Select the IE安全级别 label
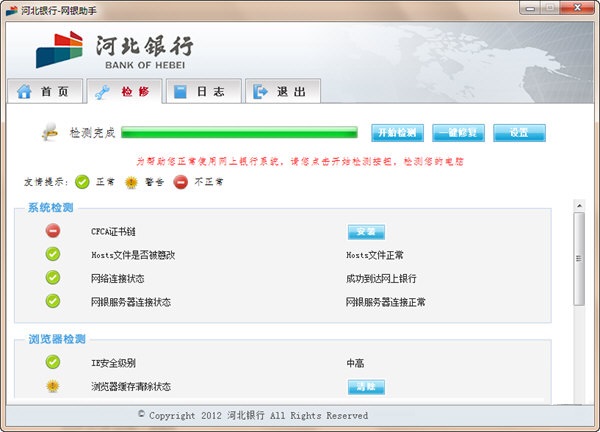Viewport: 600px width, 432px height. 113,363
